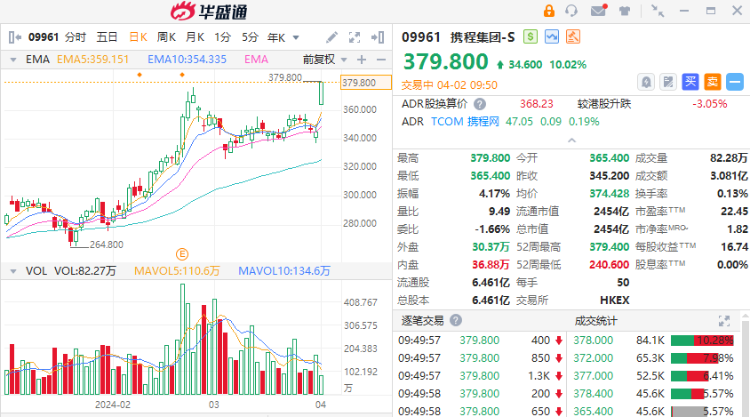Select the 月K chart tab

195,37
